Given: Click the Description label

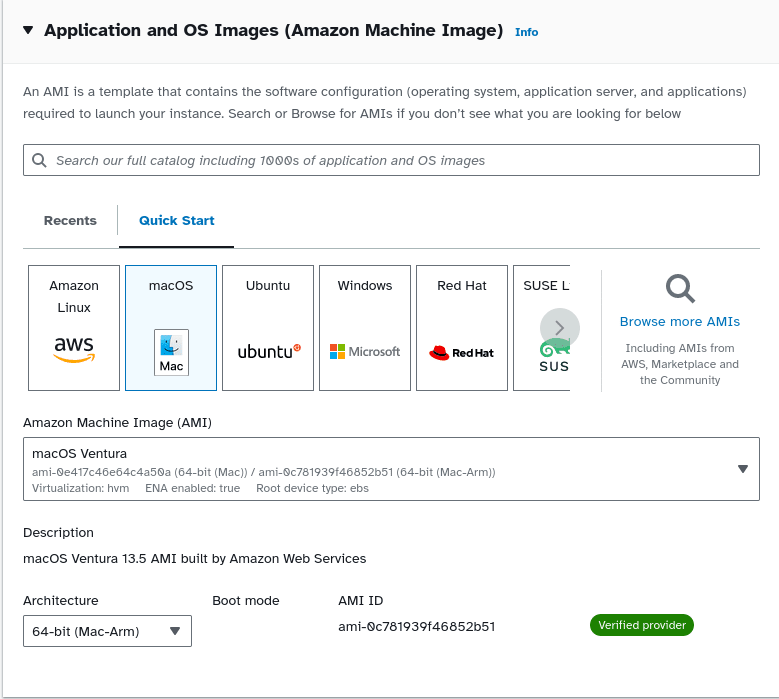Looking at the screenshot, I should (58, 533).
